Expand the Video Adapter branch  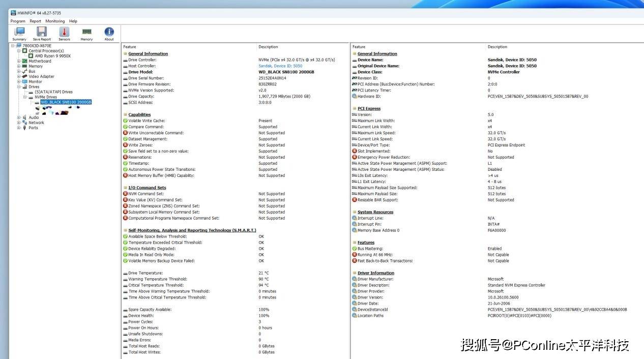click(x=19, y=76)
